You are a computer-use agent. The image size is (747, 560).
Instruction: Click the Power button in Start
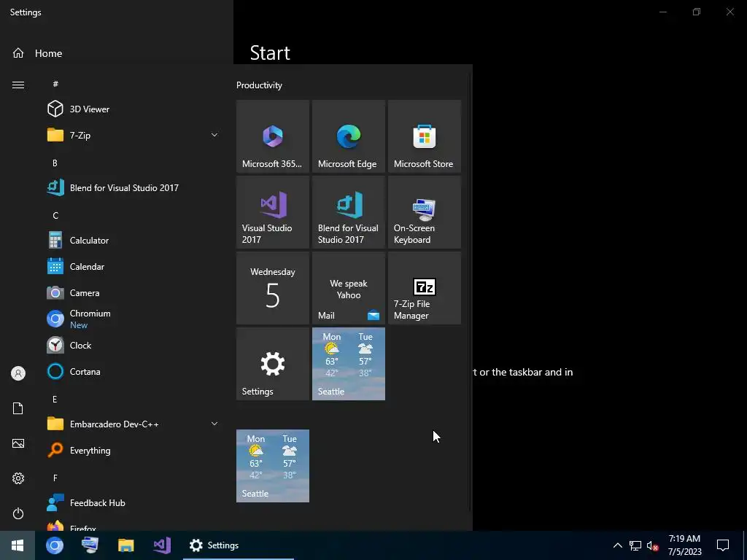18,513
